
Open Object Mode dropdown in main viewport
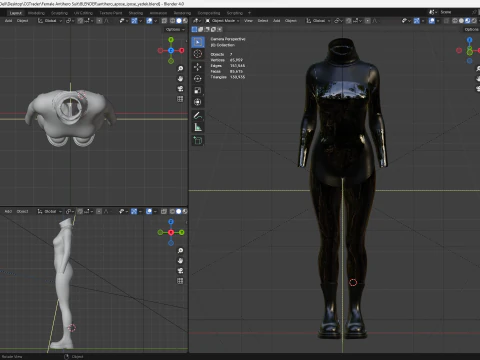click(222, 21)
